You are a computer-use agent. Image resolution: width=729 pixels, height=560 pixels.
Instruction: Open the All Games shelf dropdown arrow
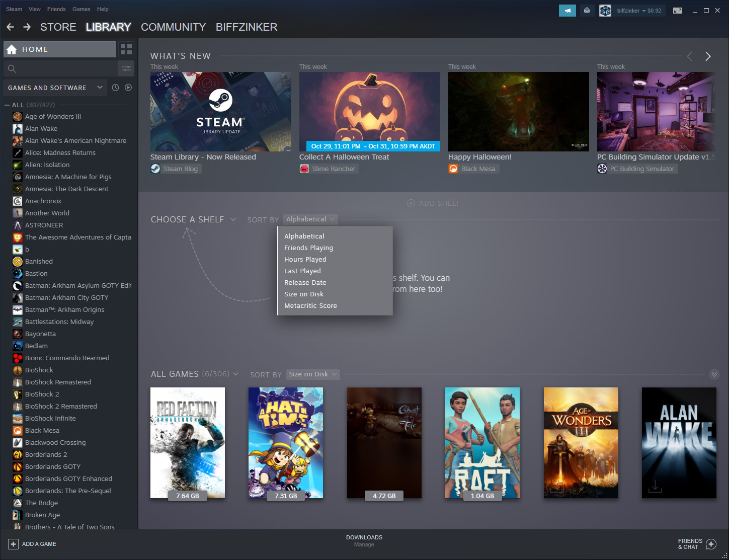[236, 374]
